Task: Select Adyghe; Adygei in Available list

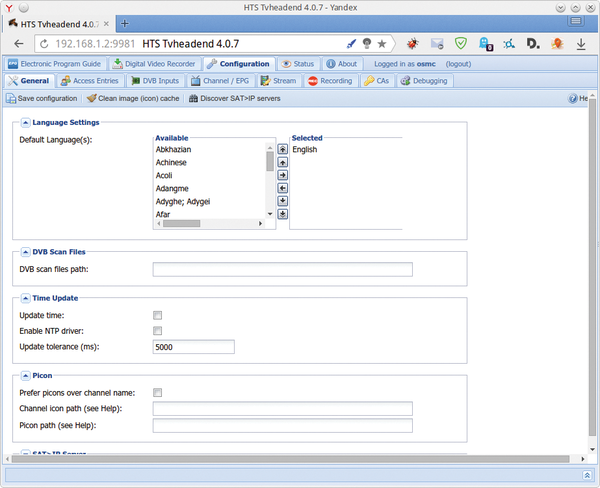Action: click(x=183, y=201)
